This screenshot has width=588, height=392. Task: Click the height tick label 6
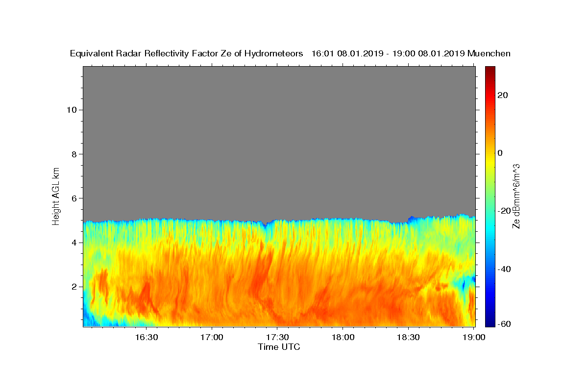click(73, 198)
